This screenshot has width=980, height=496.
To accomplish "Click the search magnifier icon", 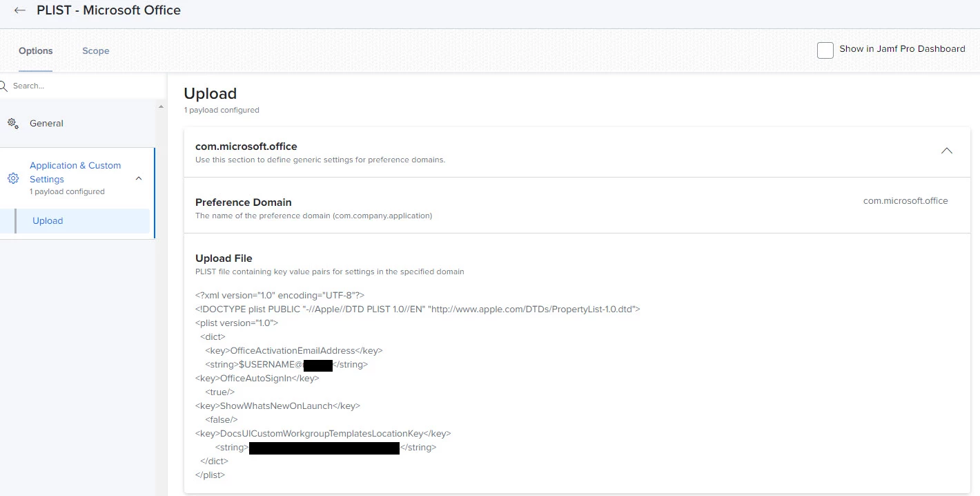I will click(3, 86).
